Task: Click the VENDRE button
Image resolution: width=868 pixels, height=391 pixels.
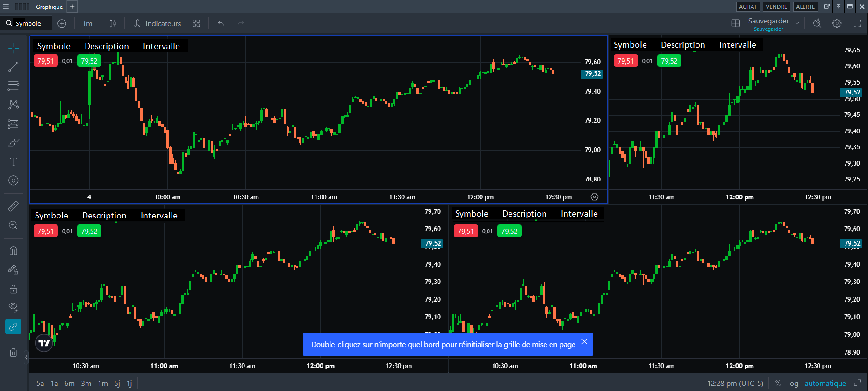Action: pos(776,7)
